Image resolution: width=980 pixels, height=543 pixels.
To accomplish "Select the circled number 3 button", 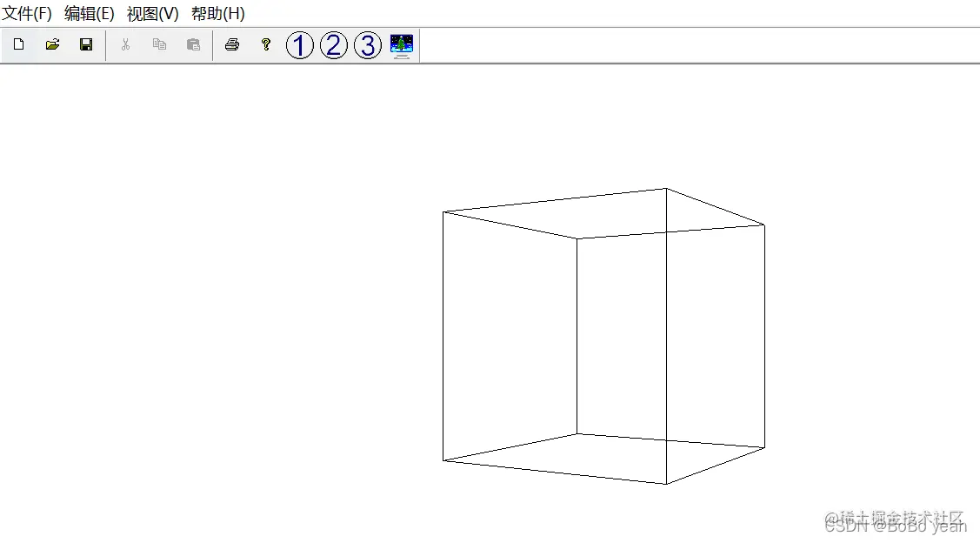I will pyautogui.click(x=368, y=45).
